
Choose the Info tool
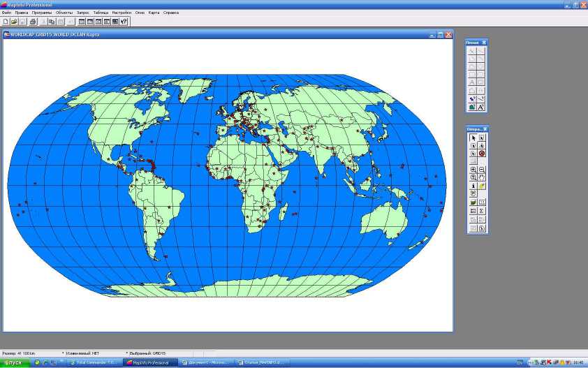tap(473, 186)
